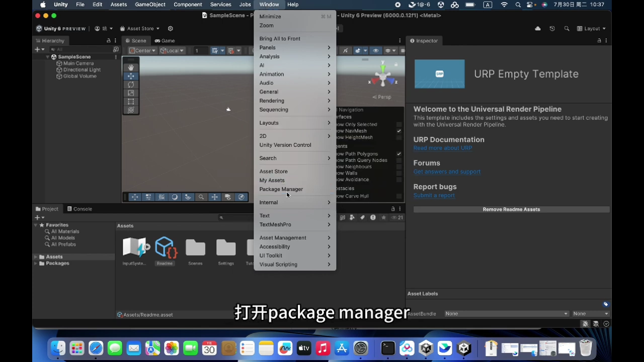Viewport: 644px width, 362px height.
Task: Open the GameObject menu
Action: tap(150, 5)
